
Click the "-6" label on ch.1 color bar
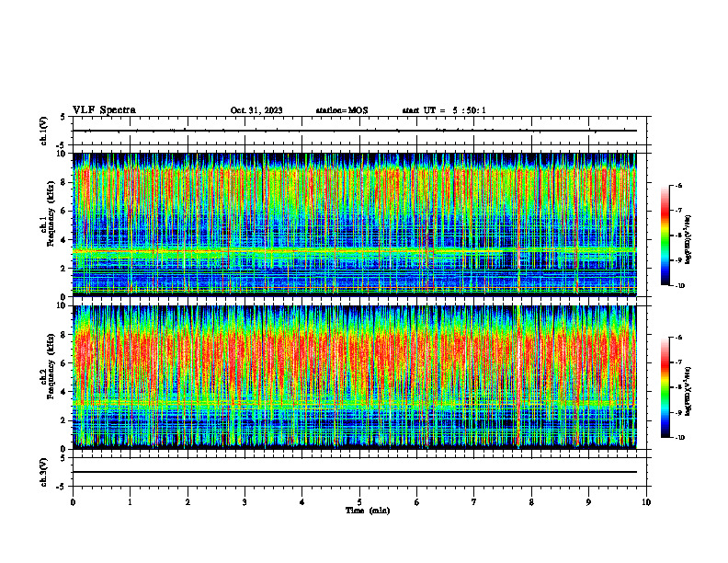tap(678, 186)
